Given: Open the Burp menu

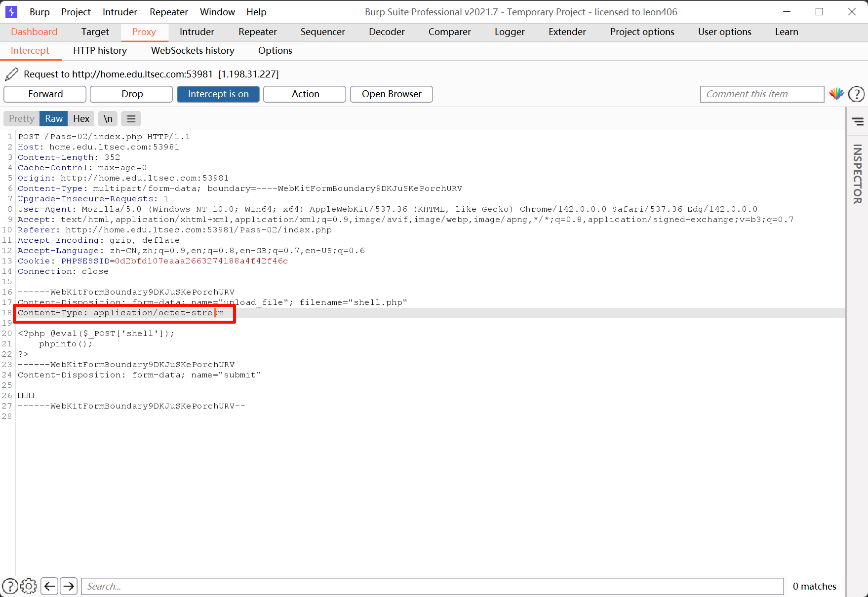Looking at the screenshot, I should coord(39,12).
